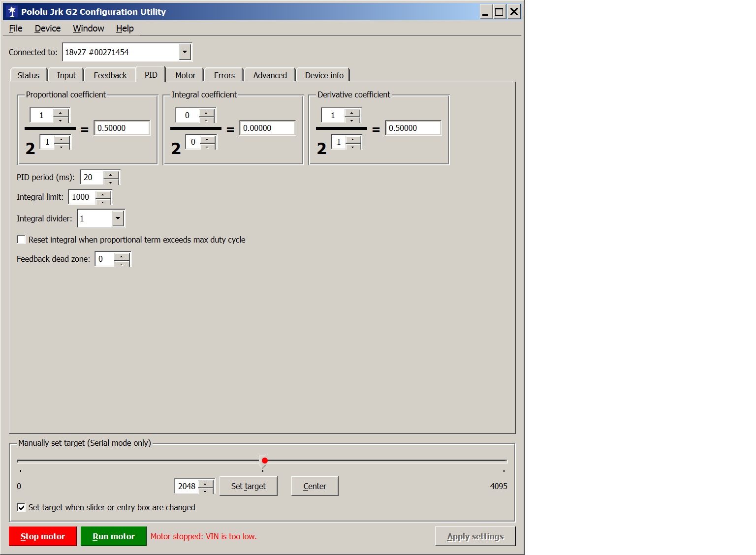Minimize the Configuration Utility window

[485, 12]
